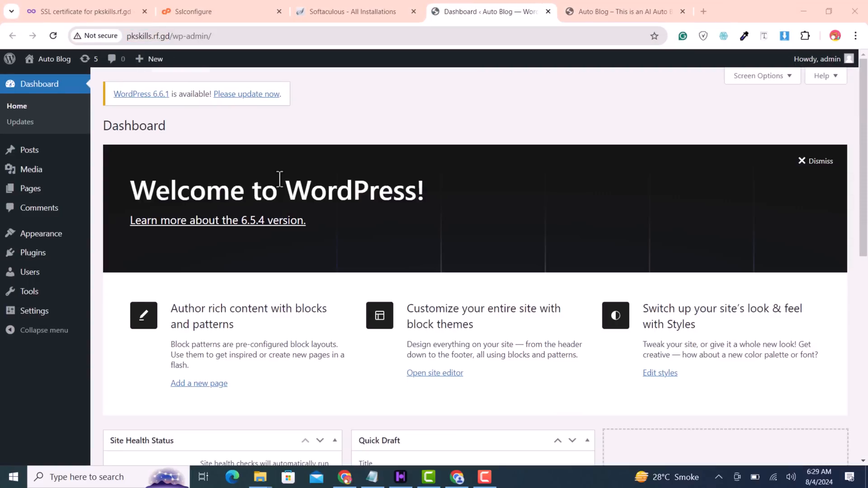Open admin user avatar in admin bar
This screenshot has height=488, width=868.
849,59
